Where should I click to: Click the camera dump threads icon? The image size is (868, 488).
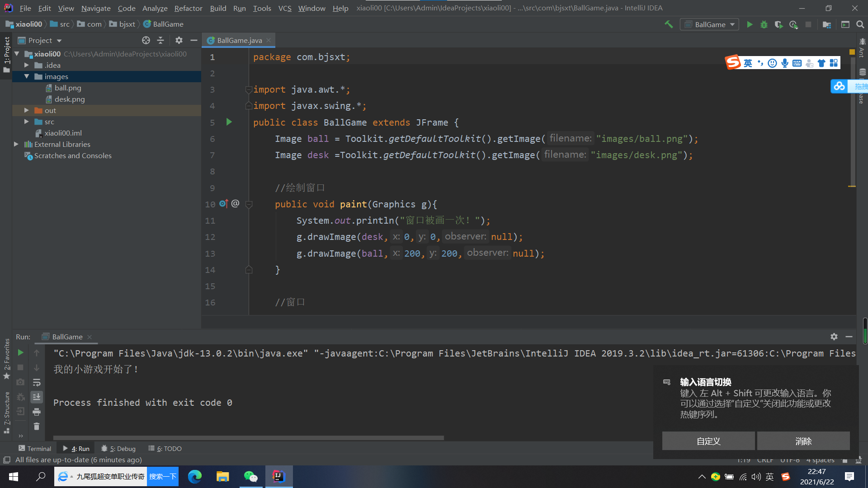tap(20, 382)
